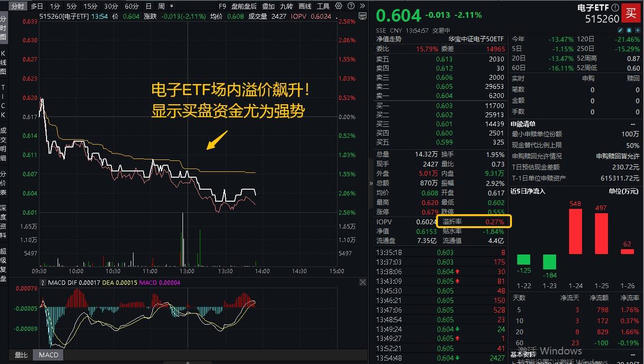Screen dimensions: 644x364
Task: Select the 画线 drawing tool
Action: click(305, 6)
